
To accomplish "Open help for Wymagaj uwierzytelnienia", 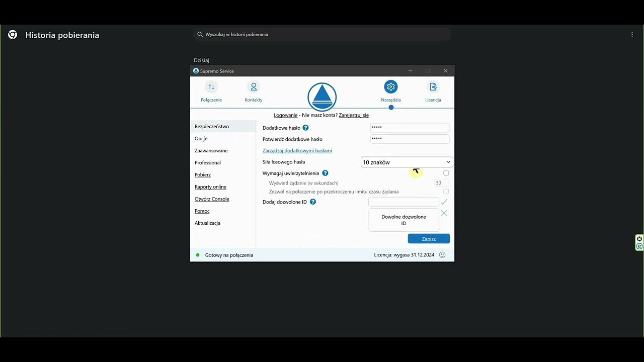I will [x=325, y=173].
